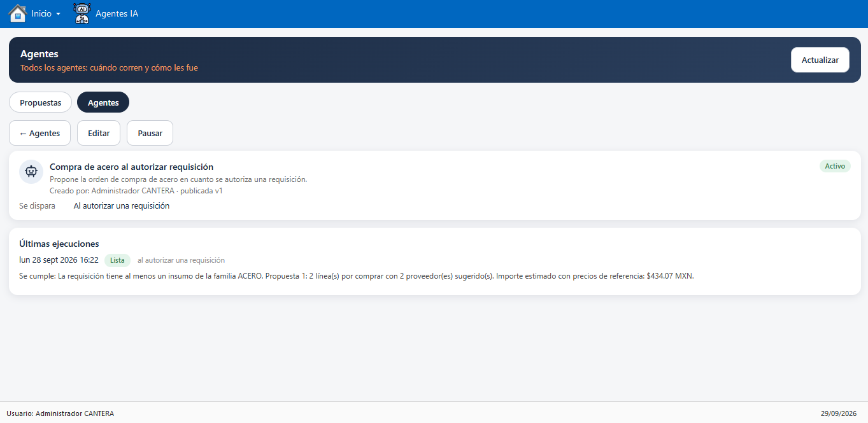Click the agent robot face icon
868x423 pixels.
pos(31,172)
